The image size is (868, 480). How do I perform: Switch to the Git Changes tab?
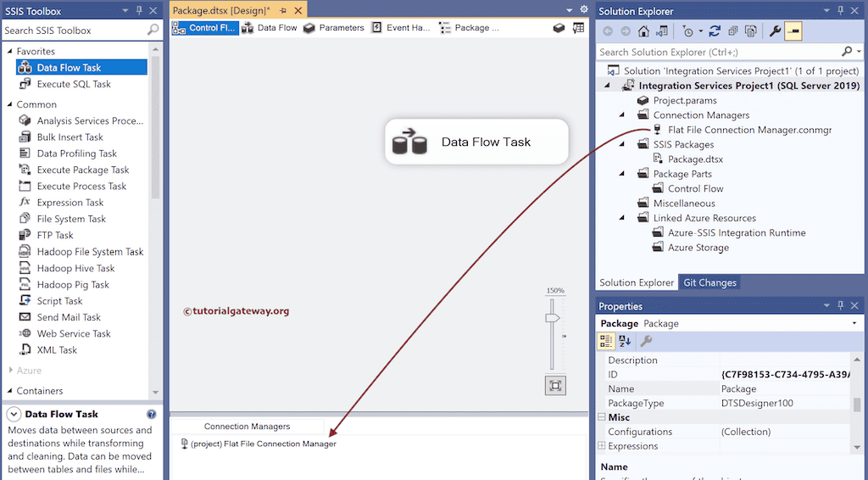pyautogui.click(x=709, y=282)
